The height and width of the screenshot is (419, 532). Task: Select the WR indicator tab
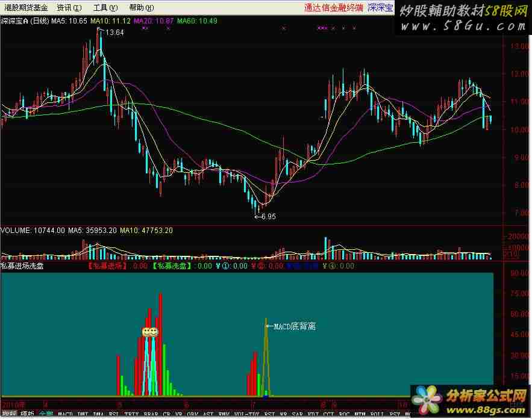[x=283, y=414]
